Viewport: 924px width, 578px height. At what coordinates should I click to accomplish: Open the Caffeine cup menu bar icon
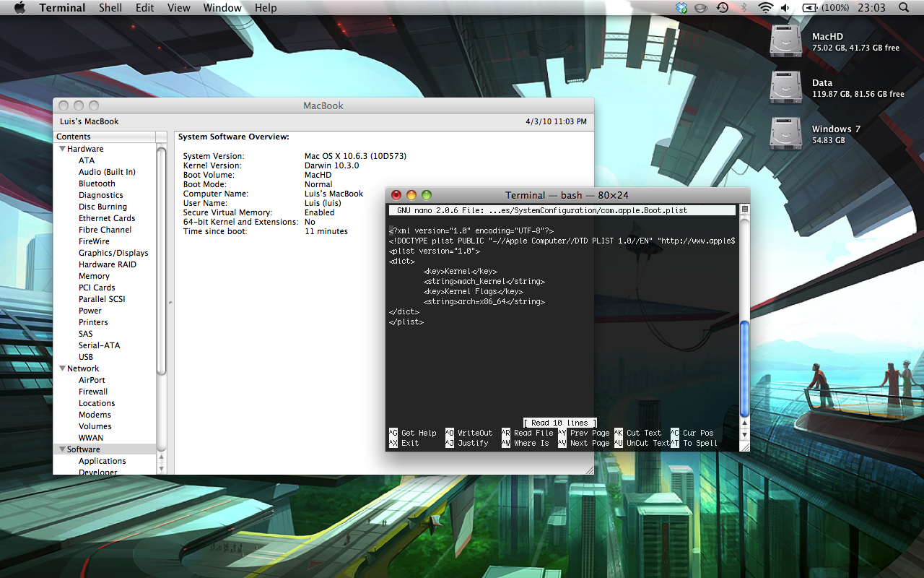701,8
